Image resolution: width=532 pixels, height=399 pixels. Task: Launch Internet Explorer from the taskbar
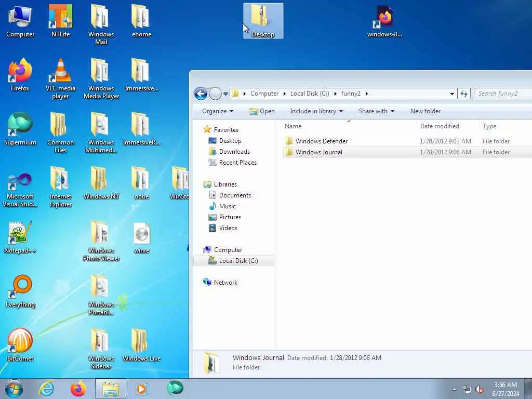coord(46,389)
